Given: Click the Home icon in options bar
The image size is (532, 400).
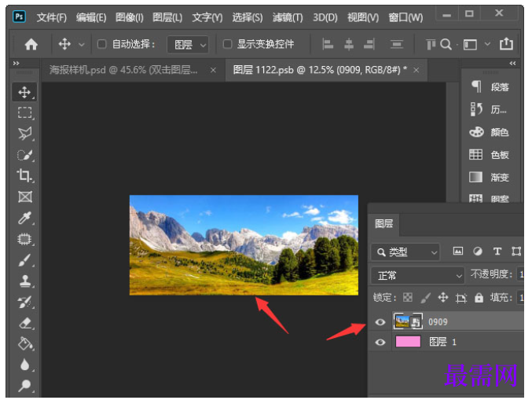Looking at the screenshot, I should click(31, 44).
